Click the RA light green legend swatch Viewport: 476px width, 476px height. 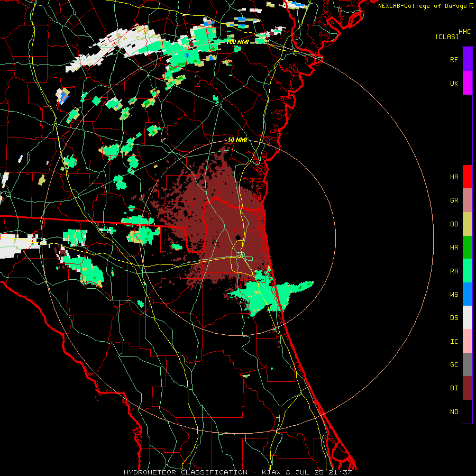[467, 271]
